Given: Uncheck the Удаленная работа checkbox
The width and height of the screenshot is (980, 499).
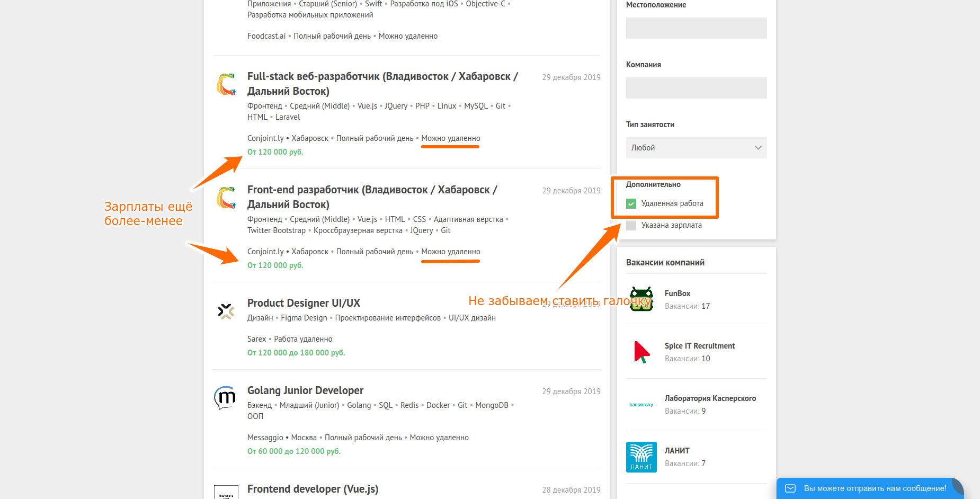Looking at the screenshot, I should pos(631,203).
